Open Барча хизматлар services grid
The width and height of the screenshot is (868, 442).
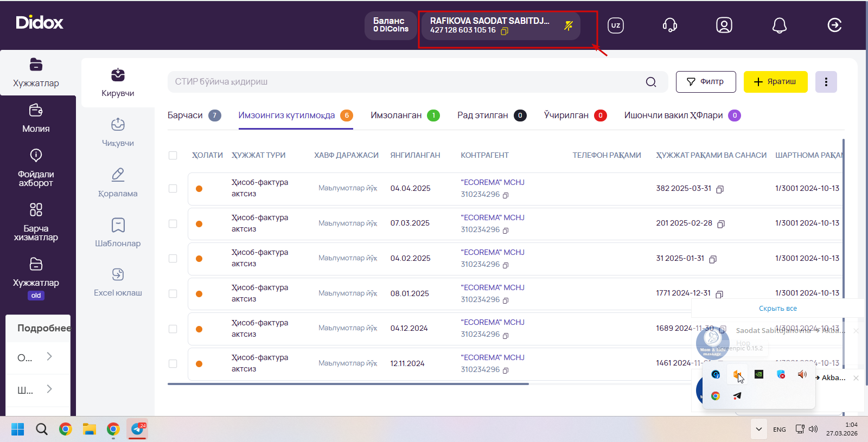(36, 222)
